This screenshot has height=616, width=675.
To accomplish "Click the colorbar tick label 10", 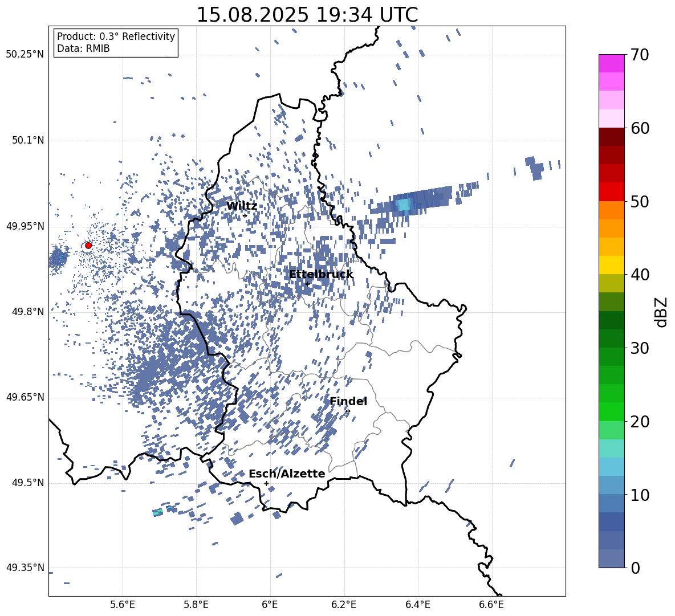I will point(640,495).
